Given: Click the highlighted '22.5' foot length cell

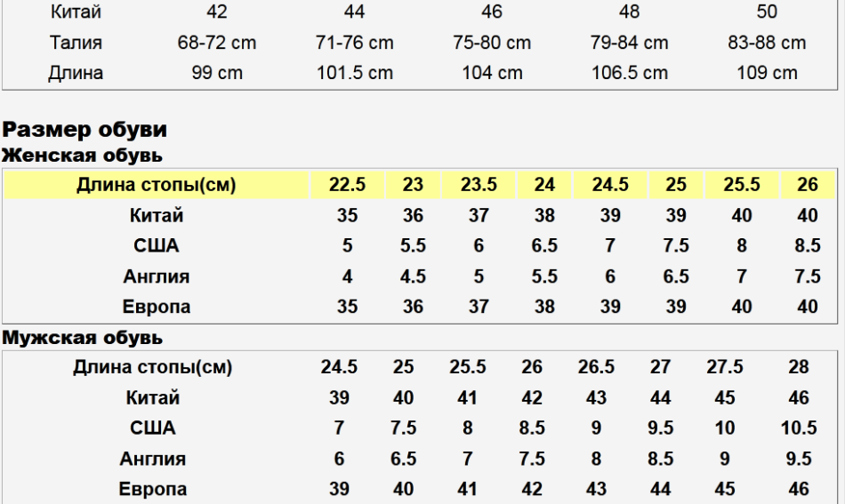Looking at the screenshot, I should (347, 185).
